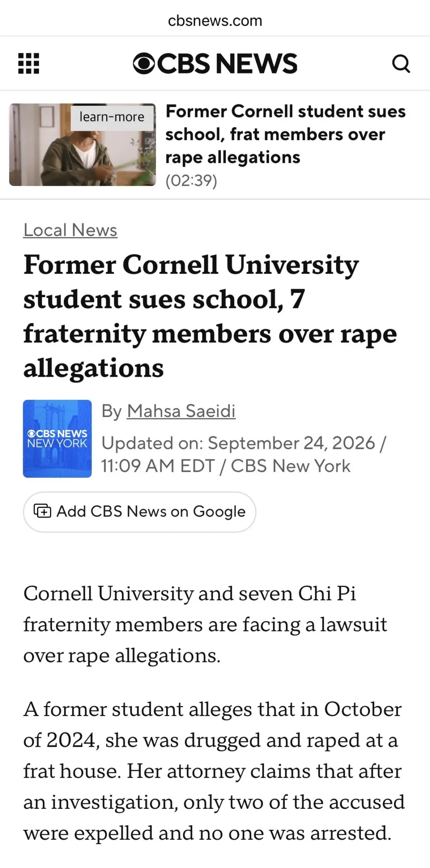Open the Local News section link

70,230
